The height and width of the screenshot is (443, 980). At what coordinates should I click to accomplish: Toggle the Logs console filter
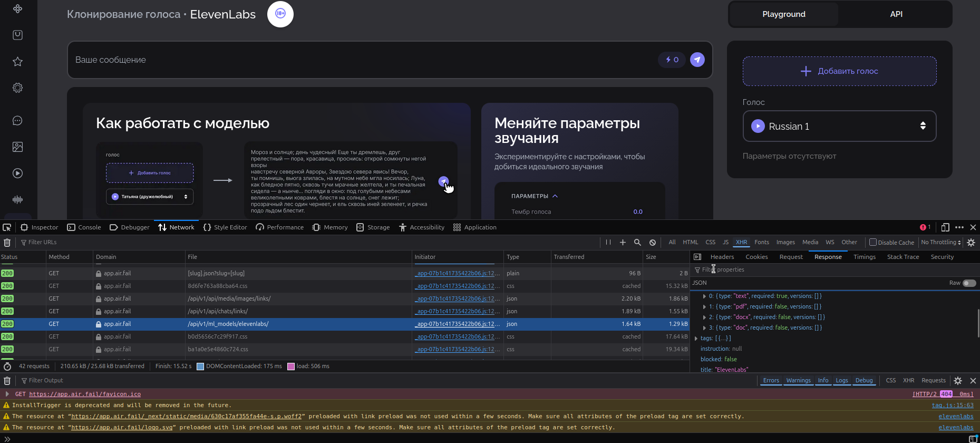pos(842,381)
